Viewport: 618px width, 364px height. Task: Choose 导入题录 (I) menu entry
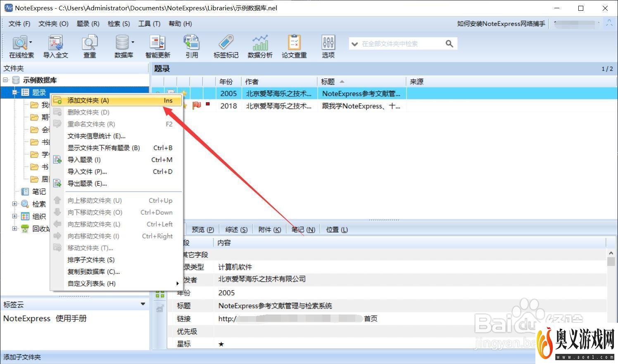coord(117,160)
